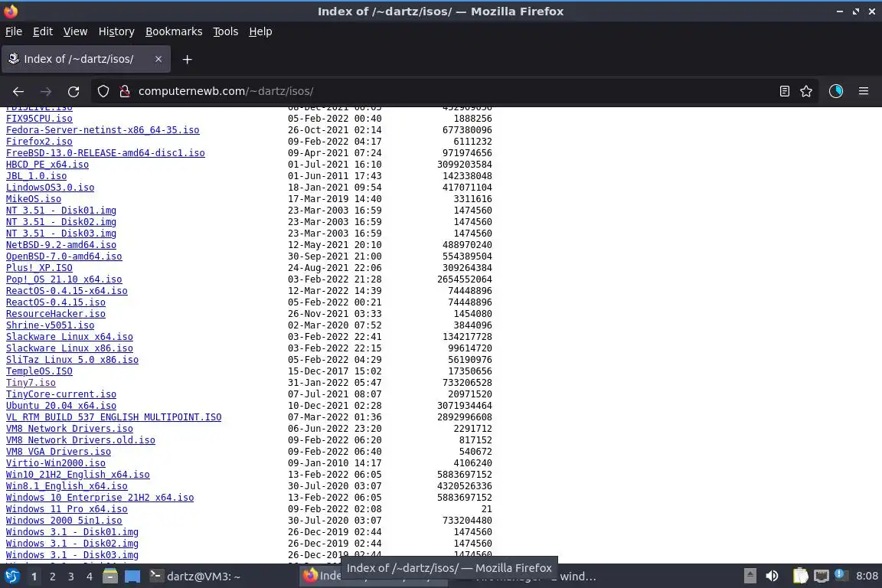Screen dimensions: 882x588
Task: Show the clock in taskbar
Action: click(x=867, y=576)
